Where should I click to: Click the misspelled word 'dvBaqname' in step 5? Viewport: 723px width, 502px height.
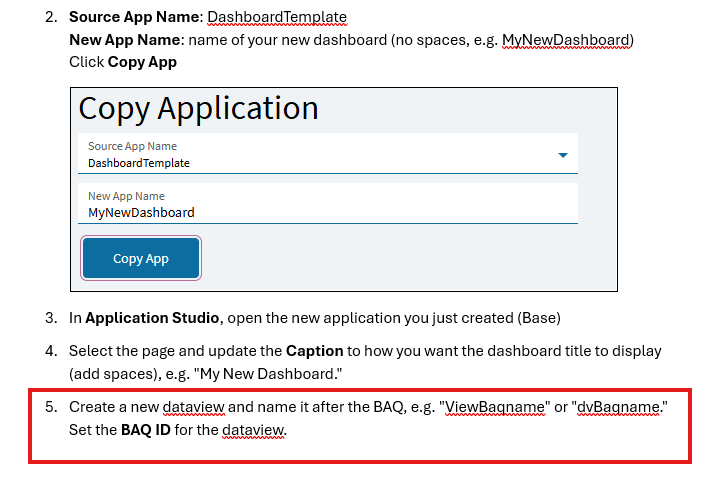coord(618,407)
